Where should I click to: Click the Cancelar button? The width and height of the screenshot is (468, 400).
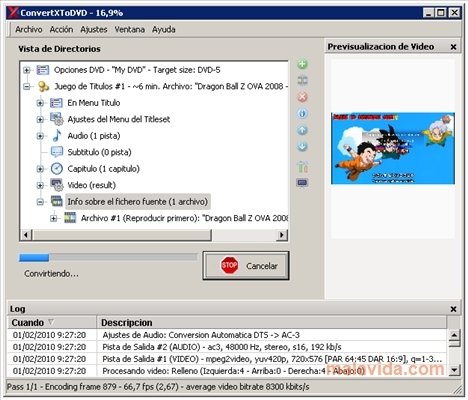[246, 266]
